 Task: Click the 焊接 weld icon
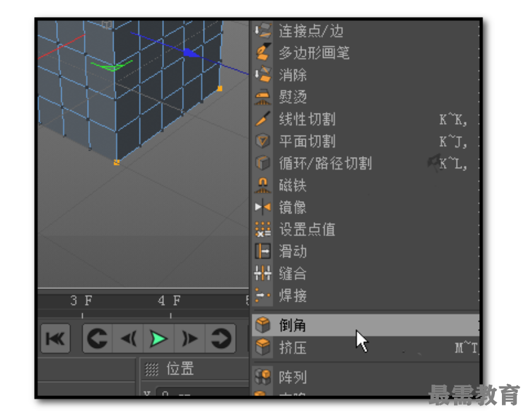click(263, 295)
